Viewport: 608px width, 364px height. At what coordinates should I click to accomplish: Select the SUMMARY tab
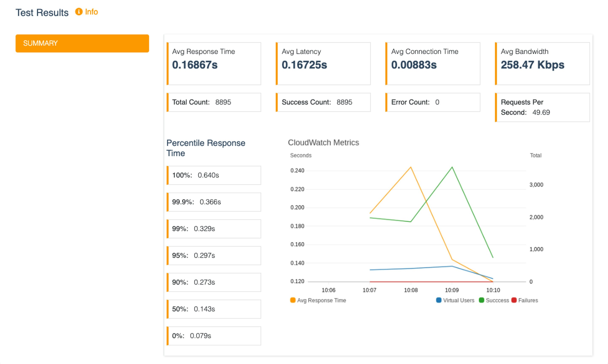click(82, 43)
